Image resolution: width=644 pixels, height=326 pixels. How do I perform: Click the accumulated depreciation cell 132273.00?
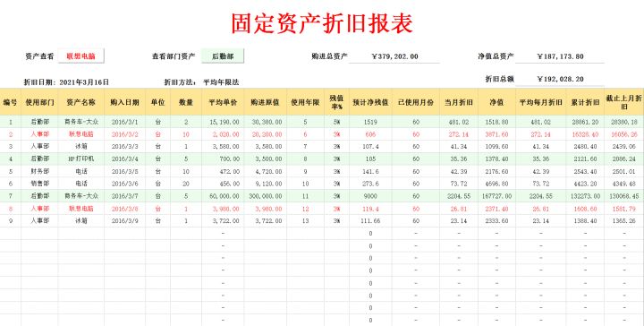[x=585, y=196]
